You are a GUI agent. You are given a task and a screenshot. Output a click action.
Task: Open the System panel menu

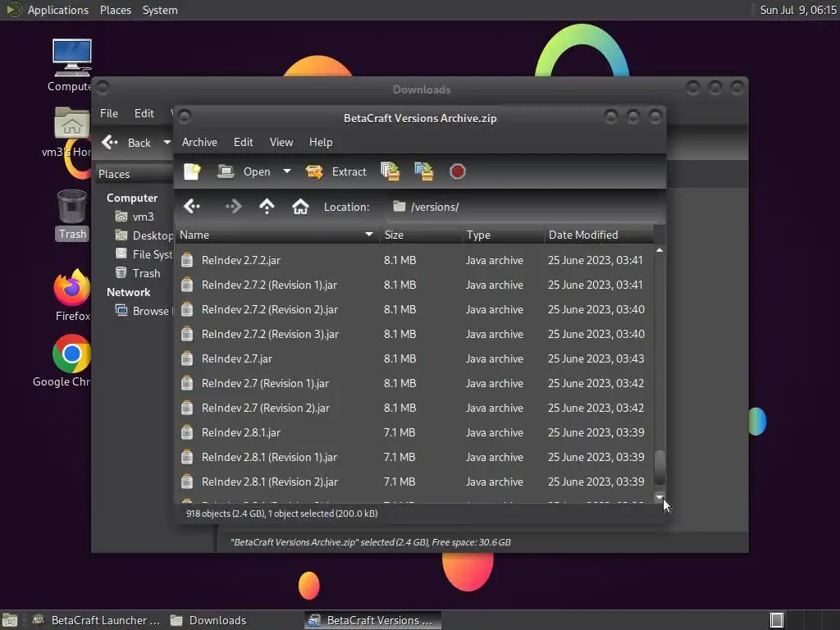160,10
